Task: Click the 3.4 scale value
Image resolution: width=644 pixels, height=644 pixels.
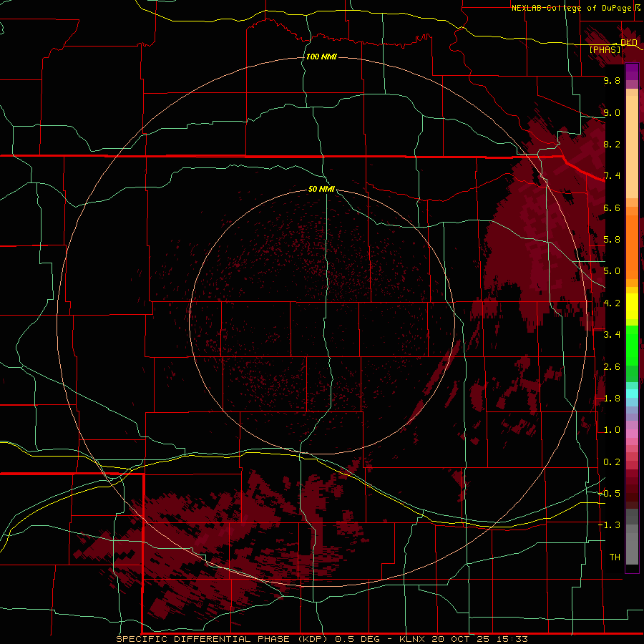Action: (612, 335)
